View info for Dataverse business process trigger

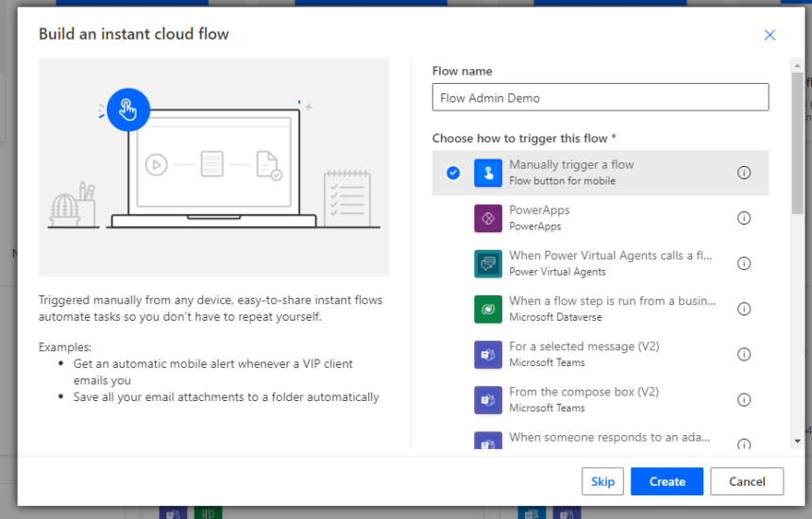(744, 310)
